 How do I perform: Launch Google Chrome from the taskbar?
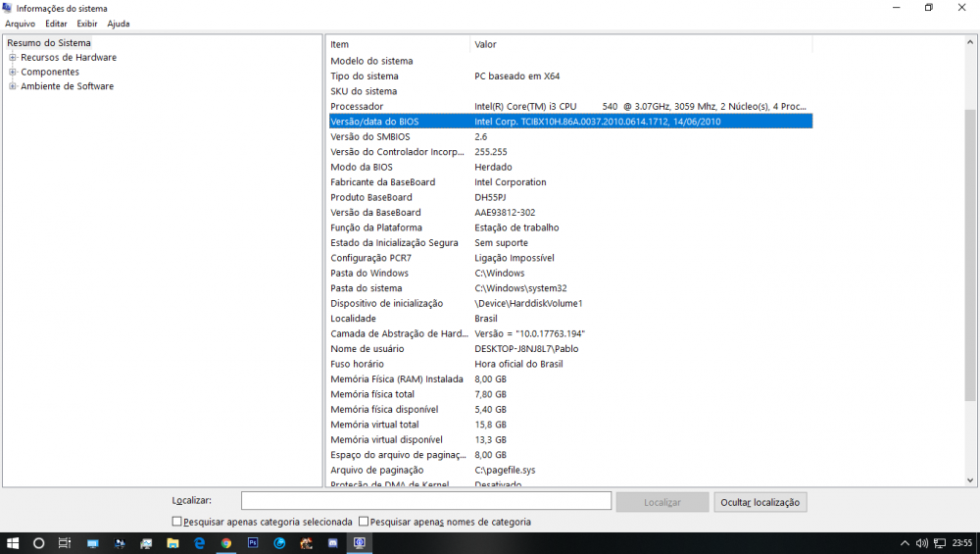[x=226, y=542]
